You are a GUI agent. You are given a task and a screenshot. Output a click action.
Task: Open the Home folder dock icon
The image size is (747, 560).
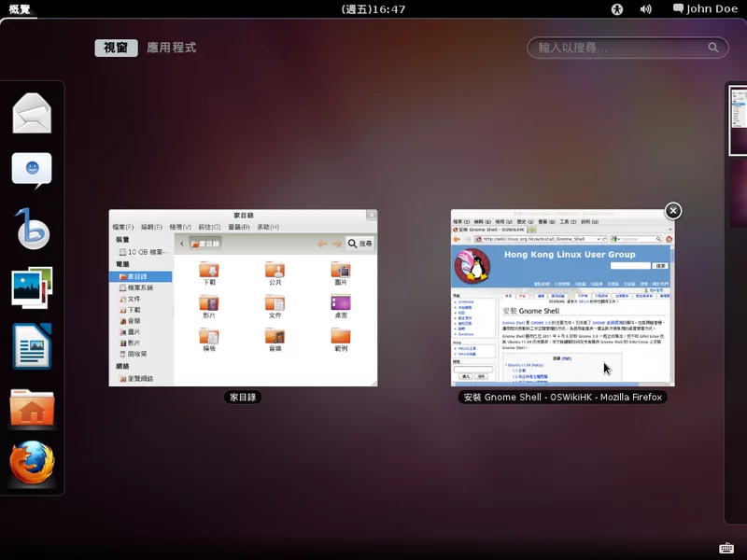click(32, 407)
